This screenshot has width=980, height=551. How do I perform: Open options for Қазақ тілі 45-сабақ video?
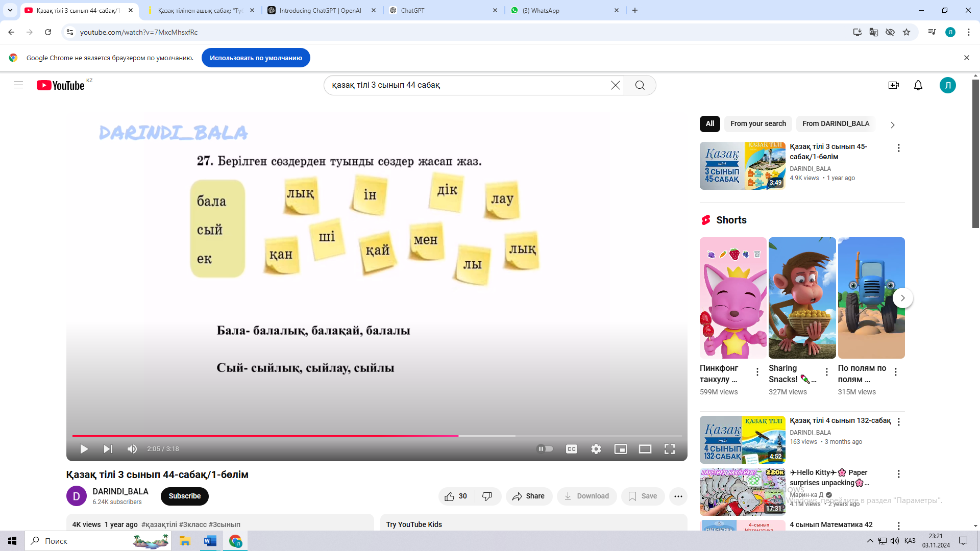pyautogui.click(x=898, y=148)
